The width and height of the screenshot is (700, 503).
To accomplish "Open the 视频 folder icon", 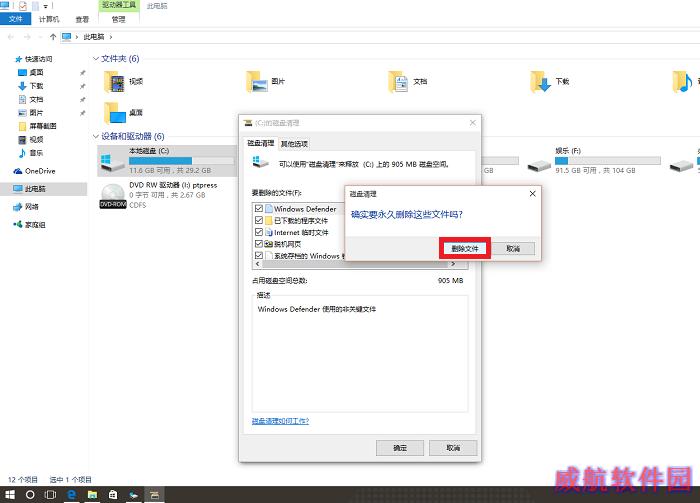I will pos(115,82).
